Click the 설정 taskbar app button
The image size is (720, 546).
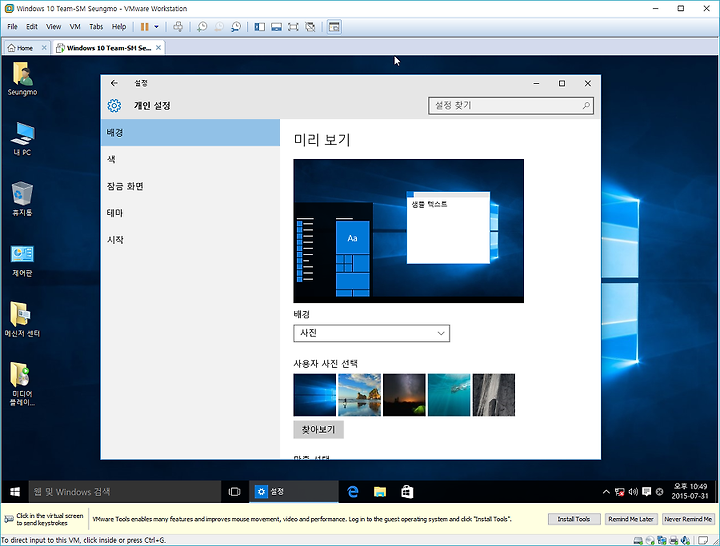(x=294, y=492)
